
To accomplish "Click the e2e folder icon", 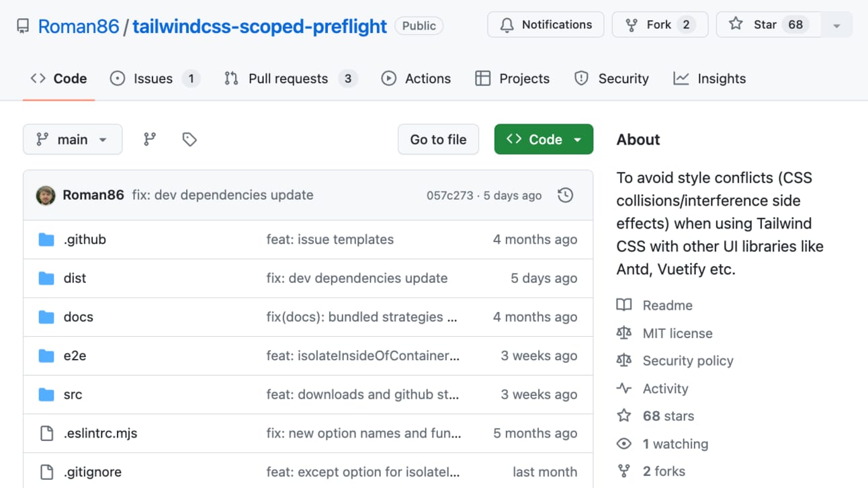I will click(46, 356).
